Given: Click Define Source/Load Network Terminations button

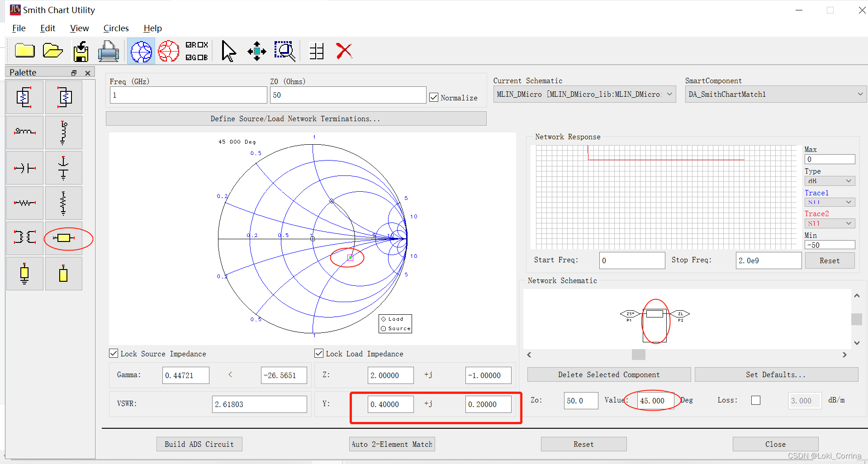Looking at the screenshot, I should tap(296, 118).
